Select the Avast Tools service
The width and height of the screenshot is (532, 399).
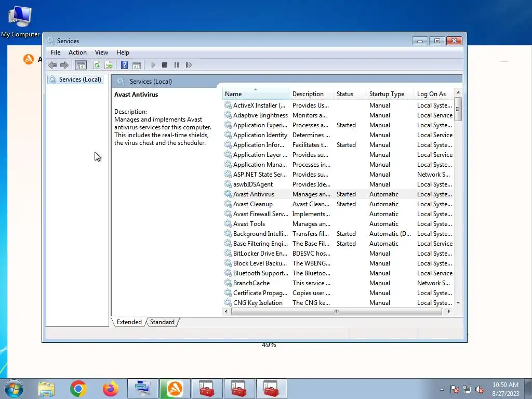pos(338,223)
